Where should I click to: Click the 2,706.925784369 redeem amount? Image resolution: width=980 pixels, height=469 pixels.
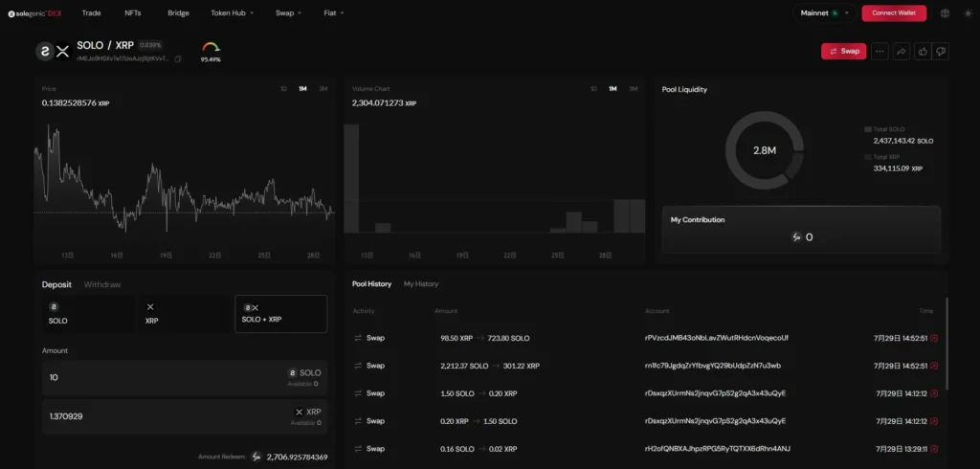tap(297, 458)
